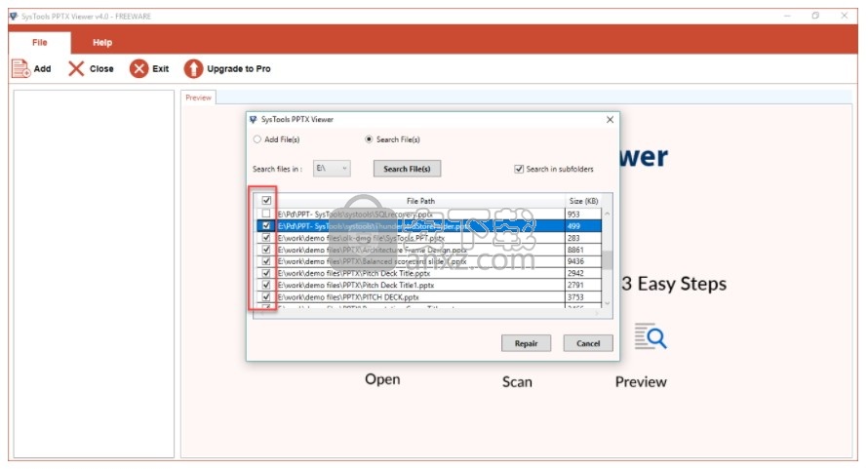
Task: Uncheck the Balanced scorecard slide checkbox
Action: click(x=266, y=261)
